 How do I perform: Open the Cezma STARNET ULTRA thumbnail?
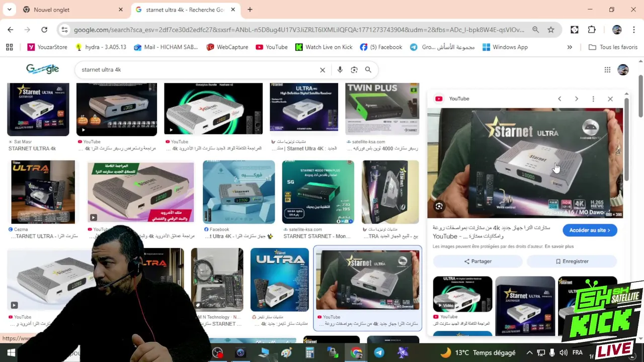pos(43,192)
